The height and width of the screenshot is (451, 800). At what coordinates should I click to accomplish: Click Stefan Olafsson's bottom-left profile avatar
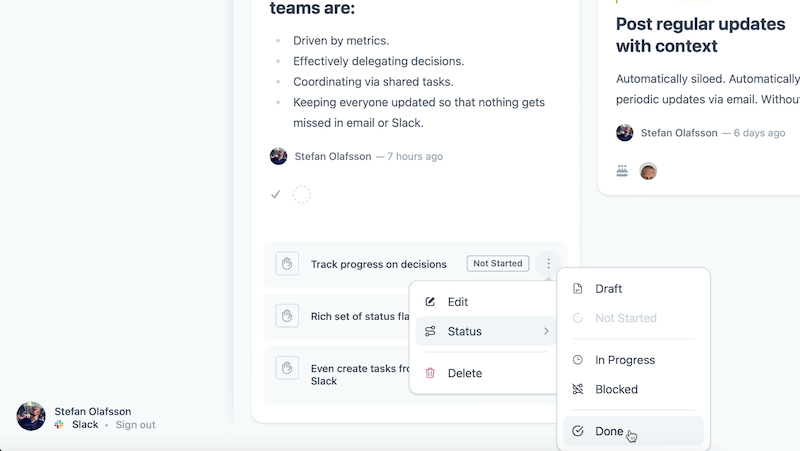pos(31,417)
